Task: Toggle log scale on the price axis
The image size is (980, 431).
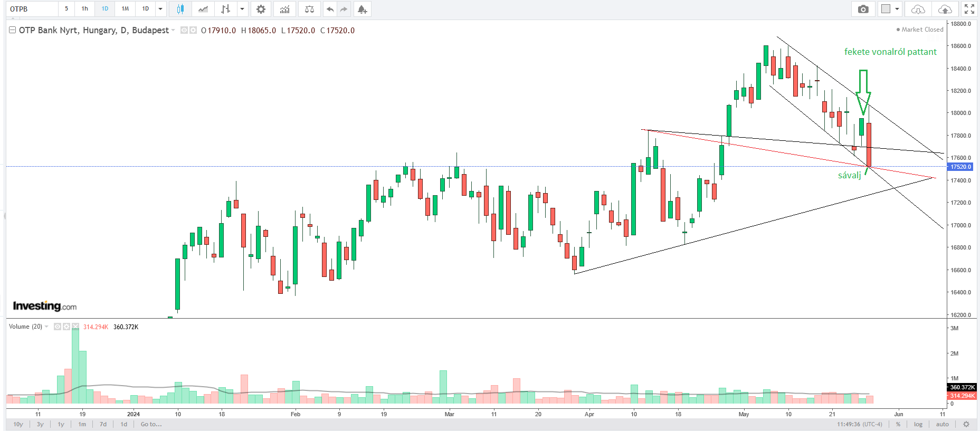Action: pyautogui.click(x=918, y=424)
